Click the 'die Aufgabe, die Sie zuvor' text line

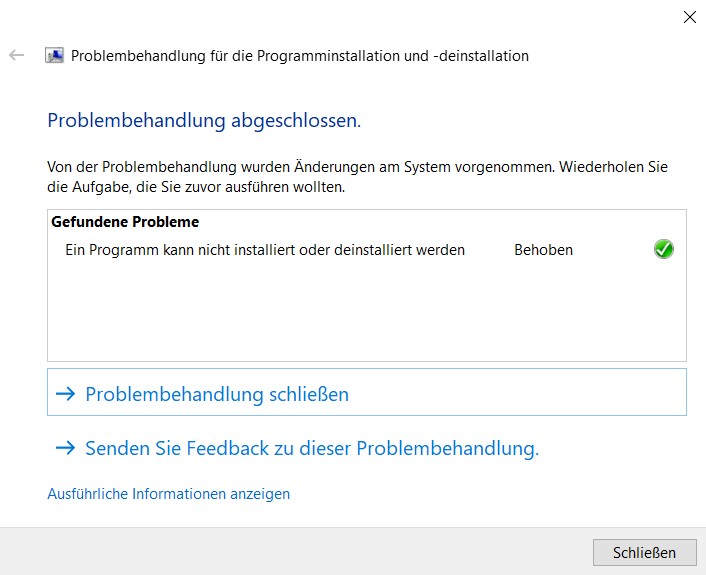pyautogui.click(x=196, y=187)
